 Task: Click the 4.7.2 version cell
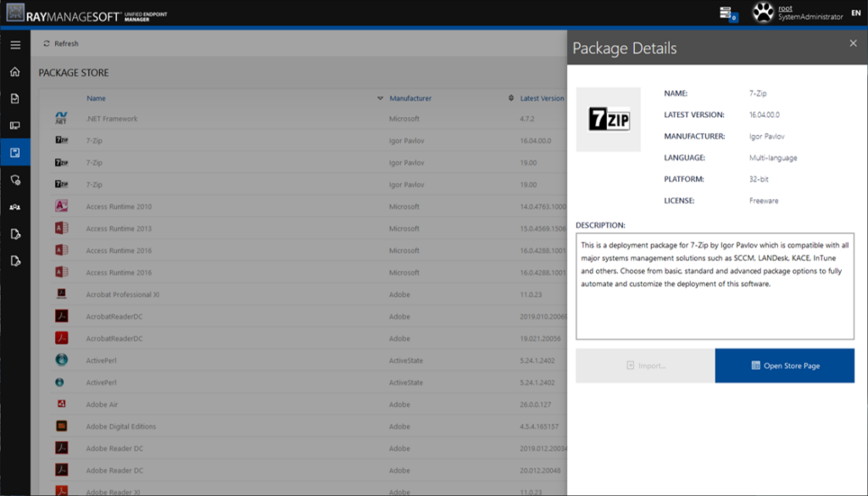tap(527, 119)
